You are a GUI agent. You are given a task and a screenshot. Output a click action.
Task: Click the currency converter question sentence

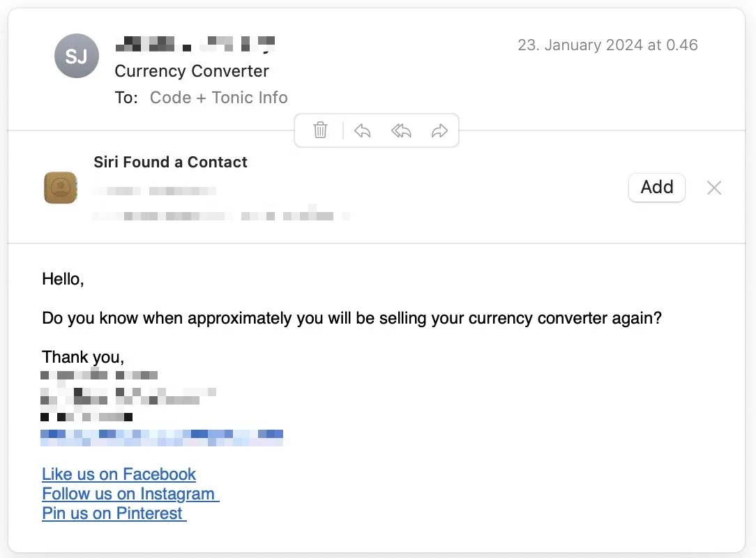[351, 318]
